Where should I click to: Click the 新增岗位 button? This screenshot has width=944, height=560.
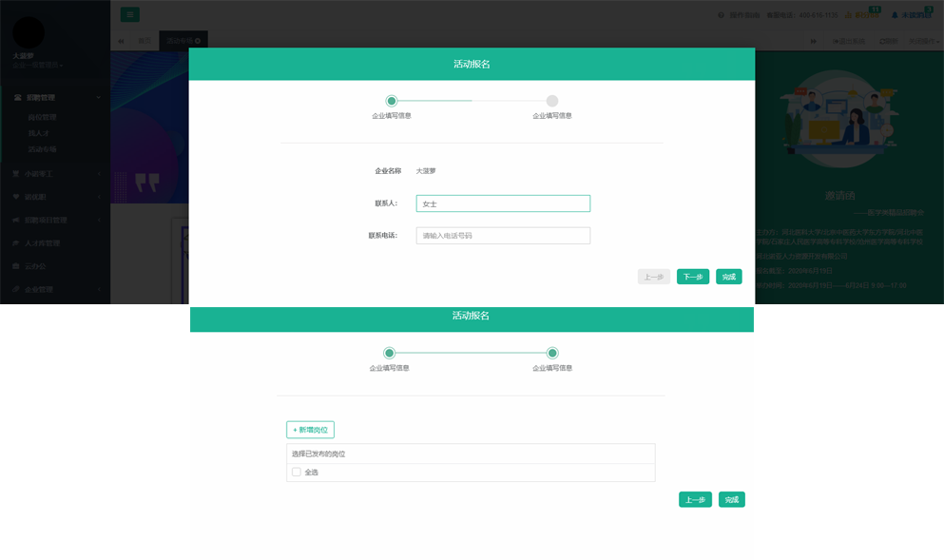(x=310, y=430)
